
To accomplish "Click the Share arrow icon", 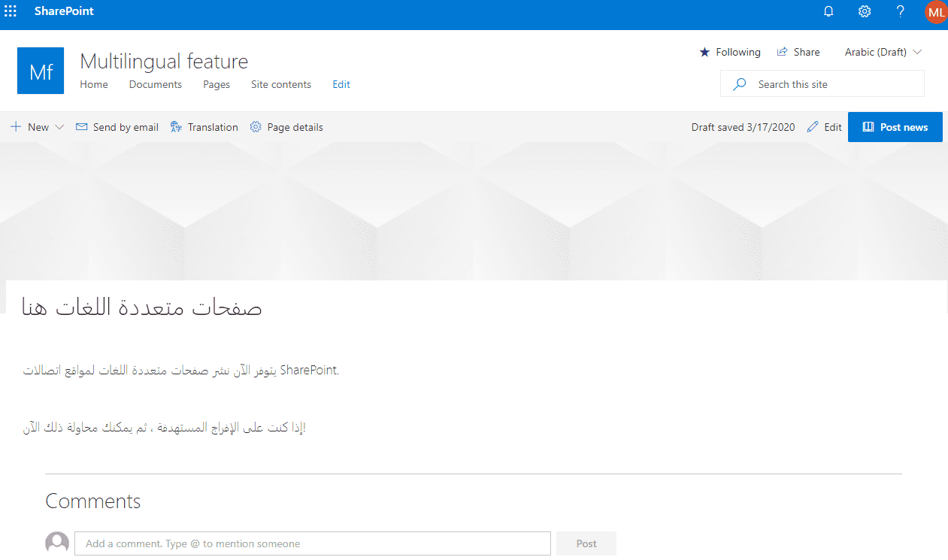I will [x=782, y=52].
